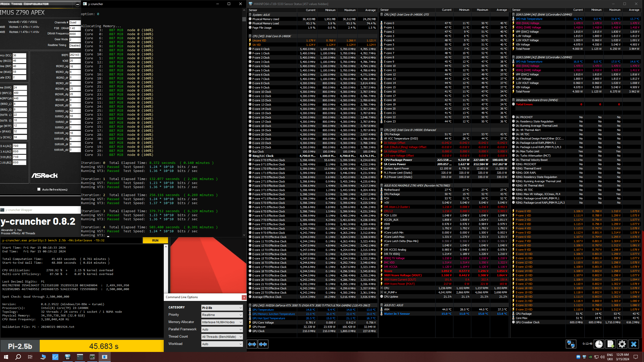Click the Minimum column header in the first panel
Screen dimensions: 644x362
(327, 10)
